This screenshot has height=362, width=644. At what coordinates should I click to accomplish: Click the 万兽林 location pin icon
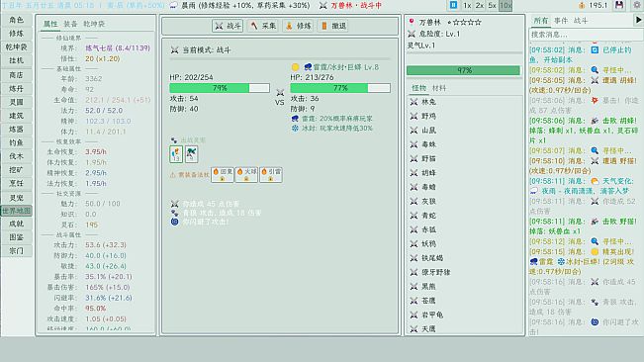[412, 22]
